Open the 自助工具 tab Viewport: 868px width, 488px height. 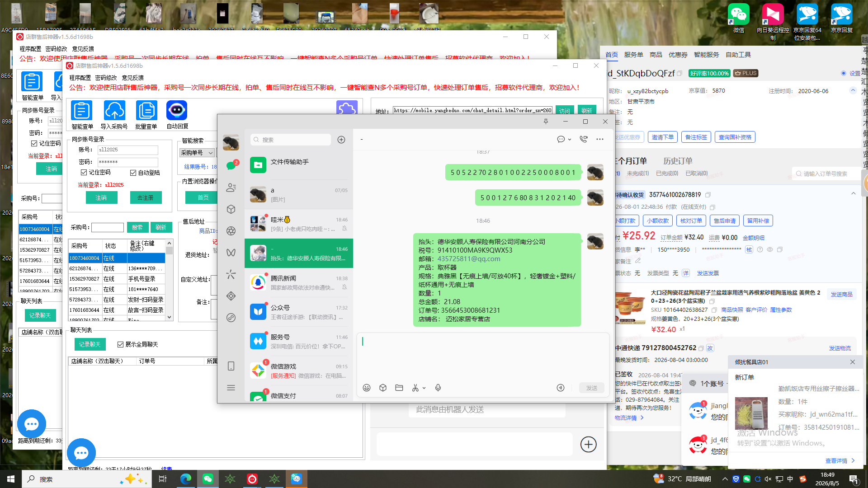tap(738, 55)
